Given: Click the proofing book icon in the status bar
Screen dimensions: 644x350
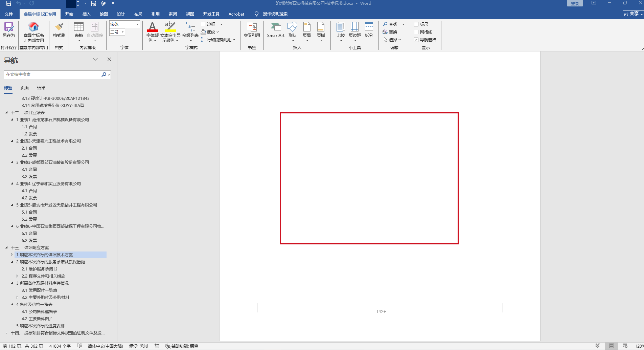Looking at the screenshot, I should 79,346.
